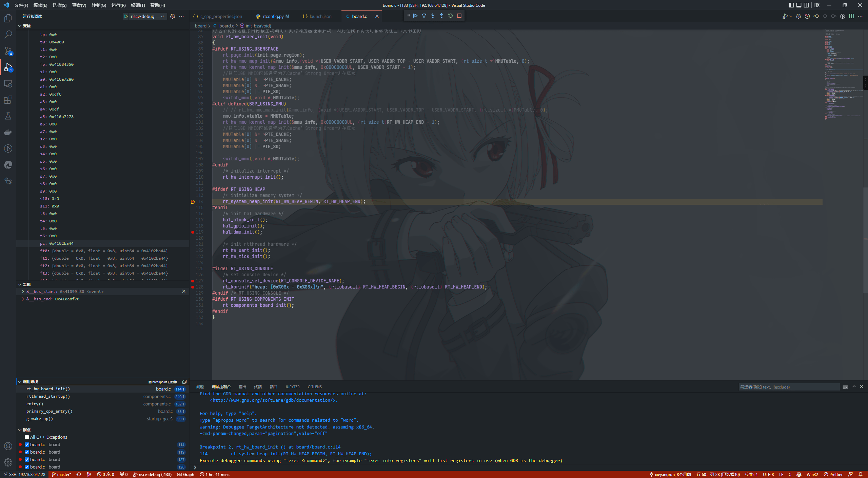Toggle breakpoint dot on editor line 119
The width and height of the screenshot is (868, 478).
[x=193, y=232]
